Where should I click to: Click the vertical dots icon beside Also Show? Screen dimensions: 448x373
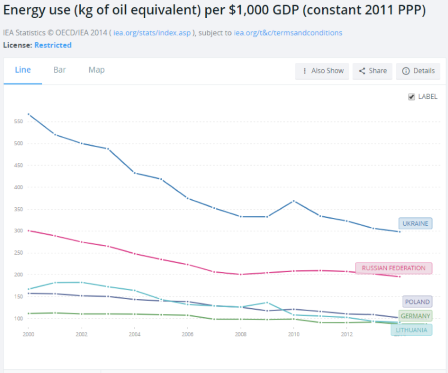point(304,71)
